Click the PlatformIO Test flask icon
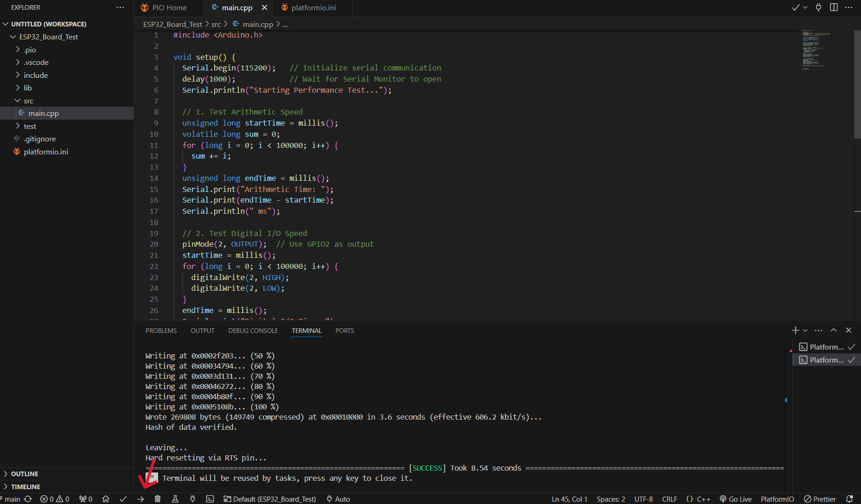 click(175, 499)
